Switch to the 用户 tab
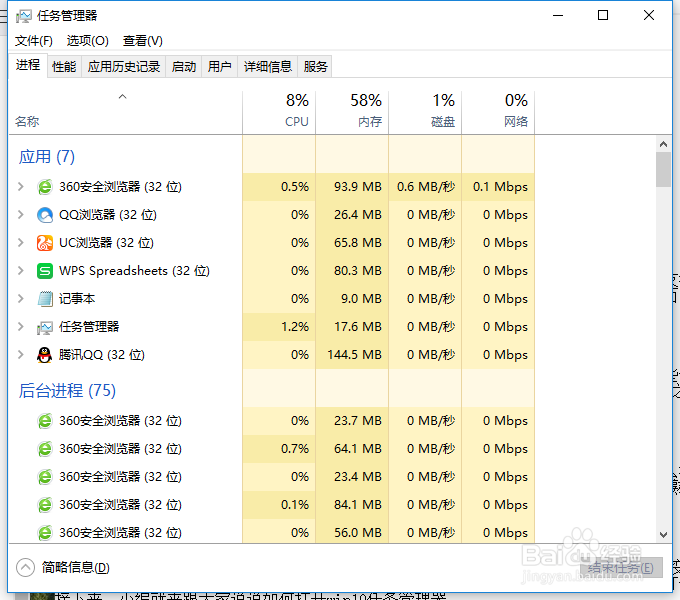Viewport: 680px width, 600px height. tap(219, 67)
